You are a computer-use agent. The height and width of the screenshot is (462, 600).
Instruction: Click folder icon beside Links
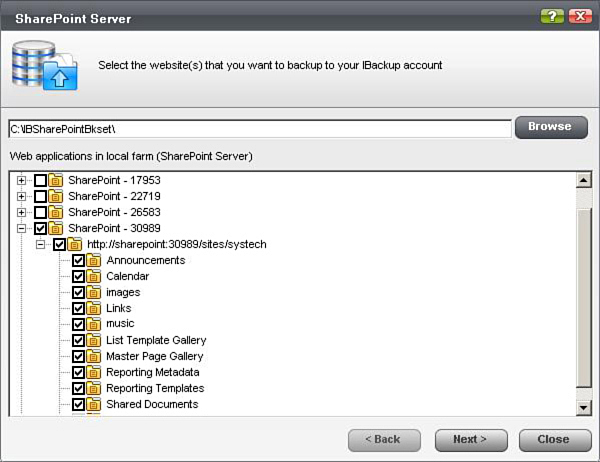pos(94,308)
